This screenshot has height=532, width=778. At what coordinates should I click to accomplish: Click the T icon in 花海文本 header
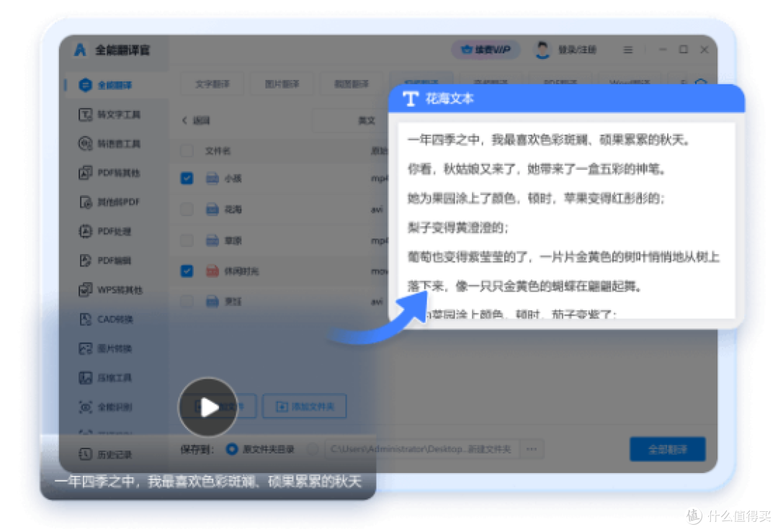click(x=411, y=99)
